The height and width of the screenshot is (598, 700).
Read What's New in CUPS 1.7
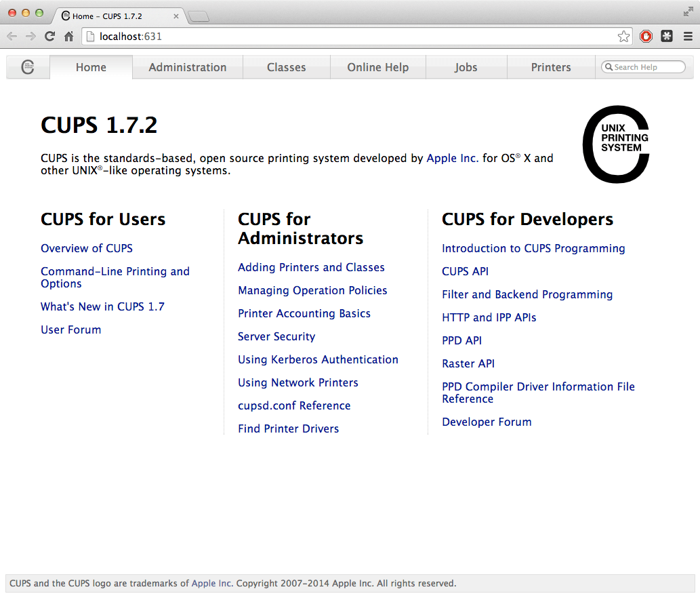point(103,306)
